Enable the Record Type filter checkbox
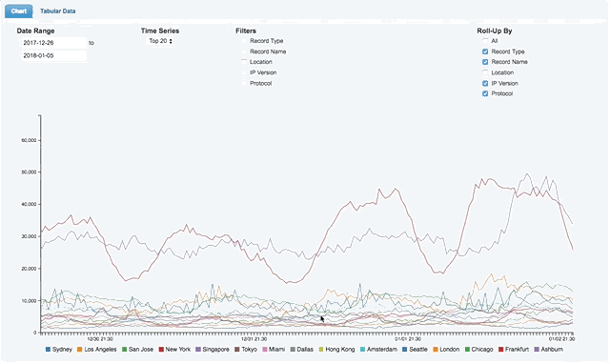 coord(244,41)
